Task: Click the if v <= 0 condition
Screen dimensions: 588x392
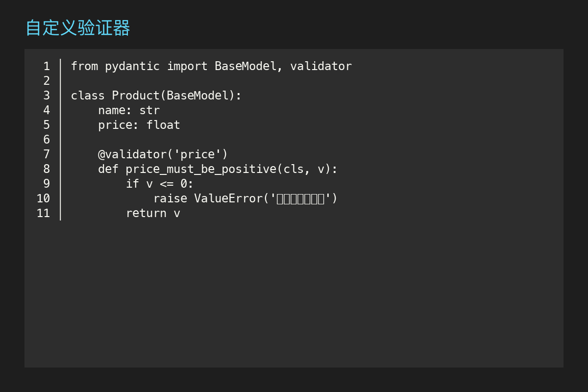Action: [160, 184]
